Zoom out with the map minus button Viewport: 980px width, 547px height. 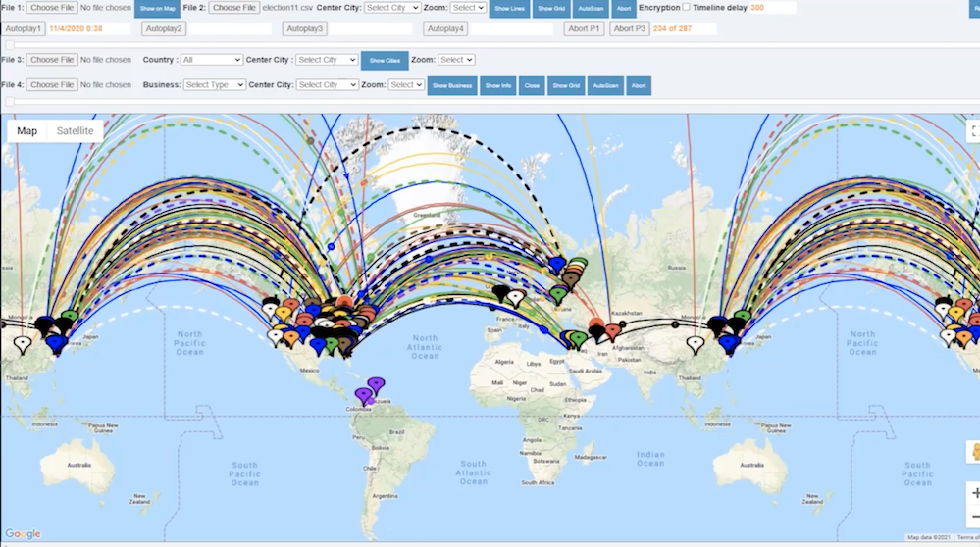[x=975, y=517]
